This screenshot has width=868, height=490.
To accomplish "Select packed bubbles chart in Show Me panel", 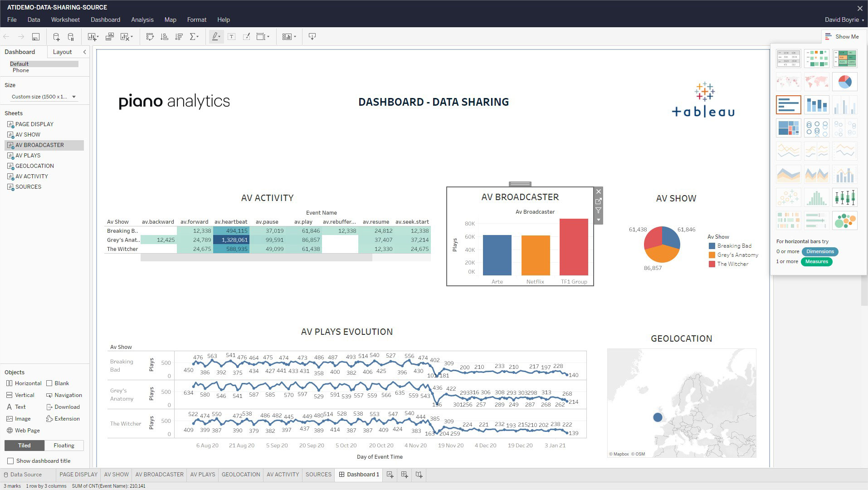I will click(x=844, y=221).
